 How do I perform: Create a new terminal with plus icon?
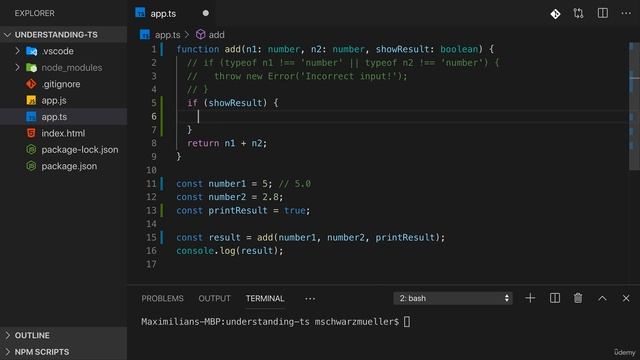(x=530, y=298)
